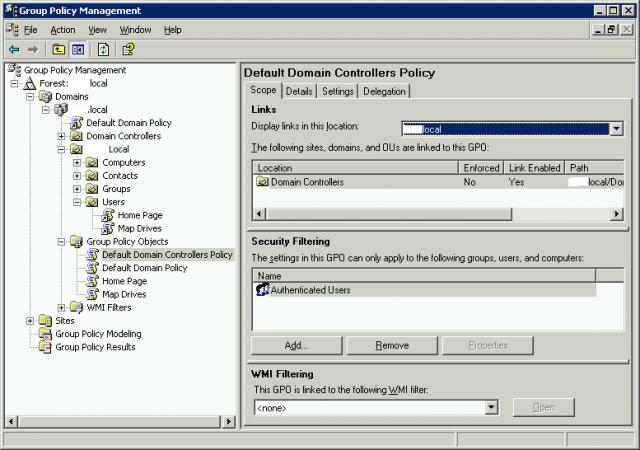Click the Sites folder icon

coord(45,321)
